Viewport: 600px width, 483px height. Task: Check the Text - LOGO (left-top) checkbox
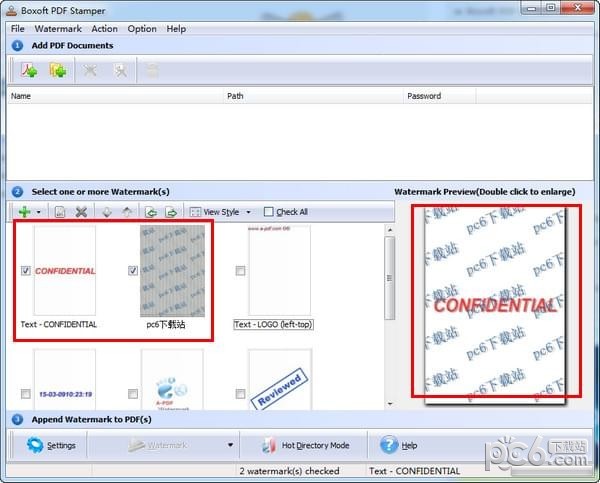pos(240,271)
